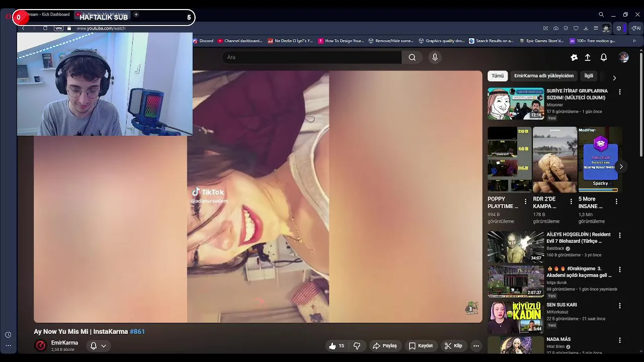Click the YouTube upload arrow icon
Screen dimensions: 644x362
coord(588,57)
